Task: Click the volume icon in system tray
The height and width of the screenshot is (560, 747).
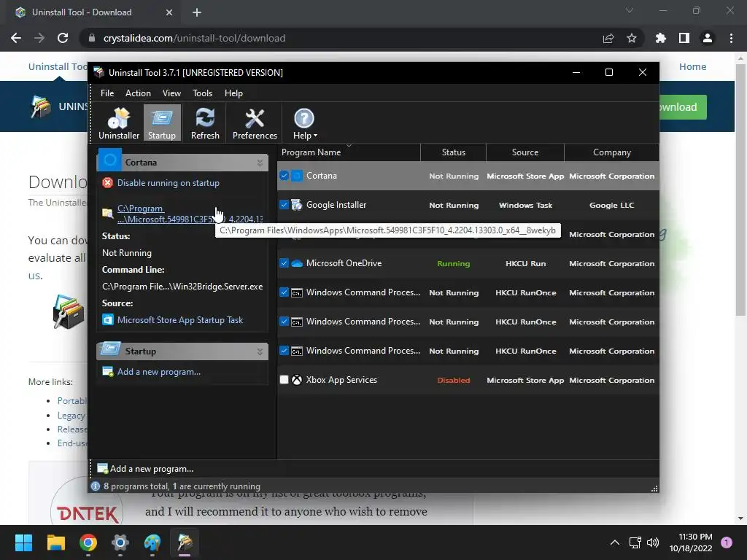Action: point(653,542)
